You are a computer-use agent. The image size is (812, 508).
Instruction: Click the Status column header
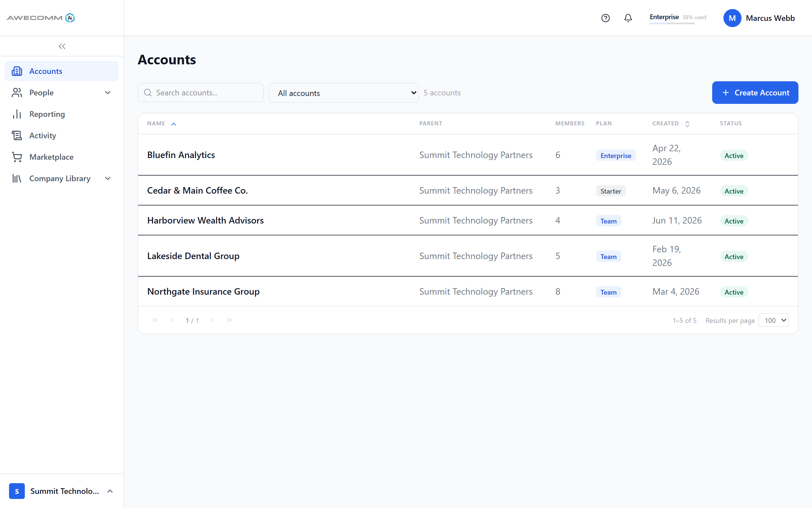(x=731, y=123)
